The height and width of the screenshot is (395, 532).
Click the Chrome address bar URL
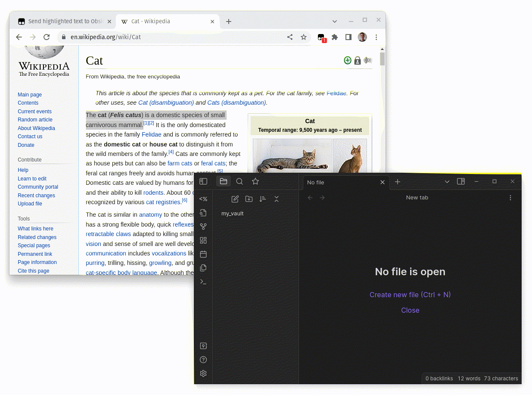tap(106, 37)
